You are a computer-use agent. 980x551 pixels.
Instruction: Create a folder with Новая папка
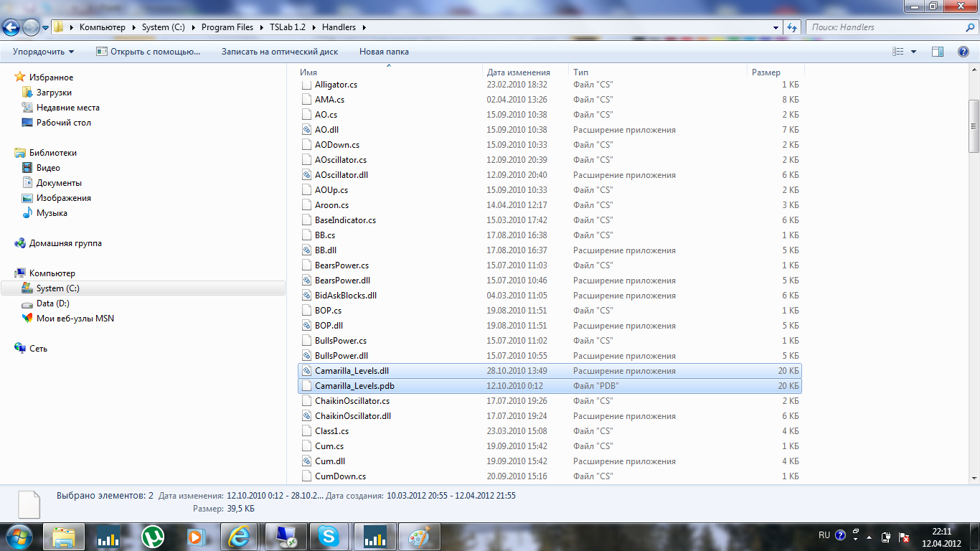point(384,52)
